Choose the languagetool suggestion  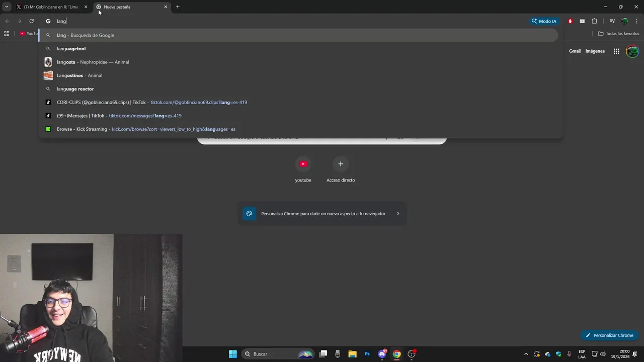click(298, 49)
